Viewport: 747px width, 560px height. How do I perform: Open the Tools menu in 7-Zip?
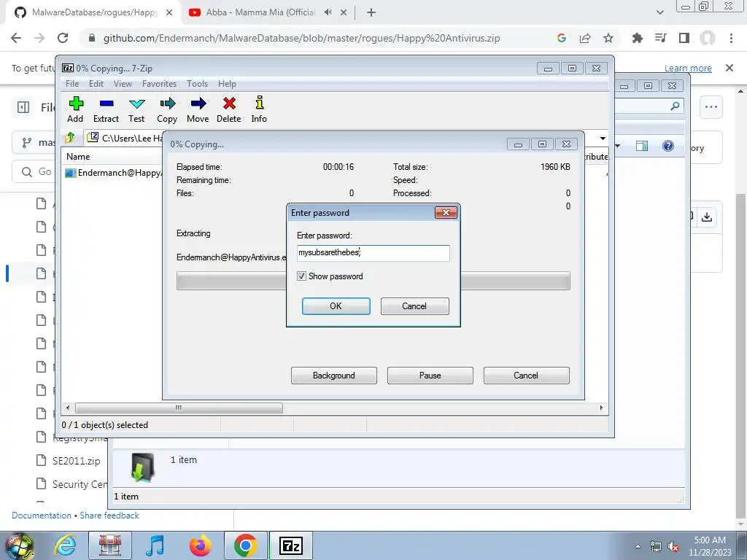coord(197,84)
